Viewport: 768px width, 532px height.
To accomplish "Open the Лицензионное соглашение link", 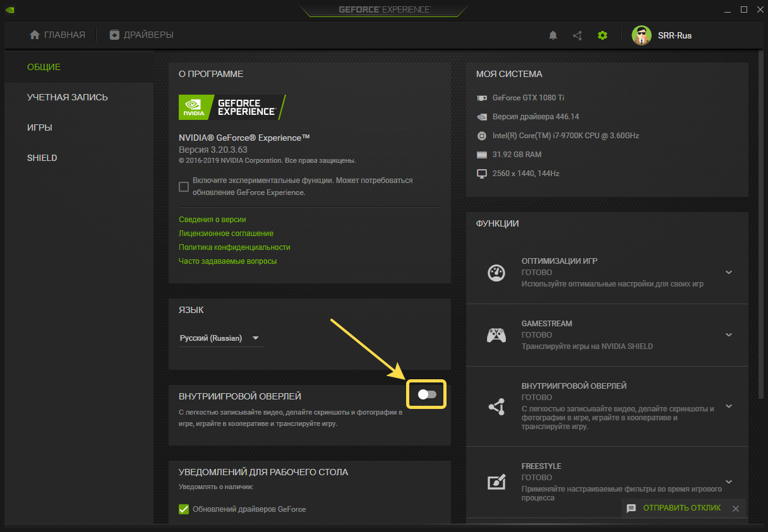I will point(226,233).
